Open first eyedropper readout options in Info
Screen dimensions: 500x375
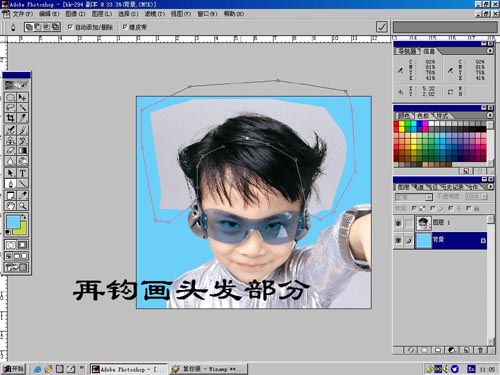[400, 70]
